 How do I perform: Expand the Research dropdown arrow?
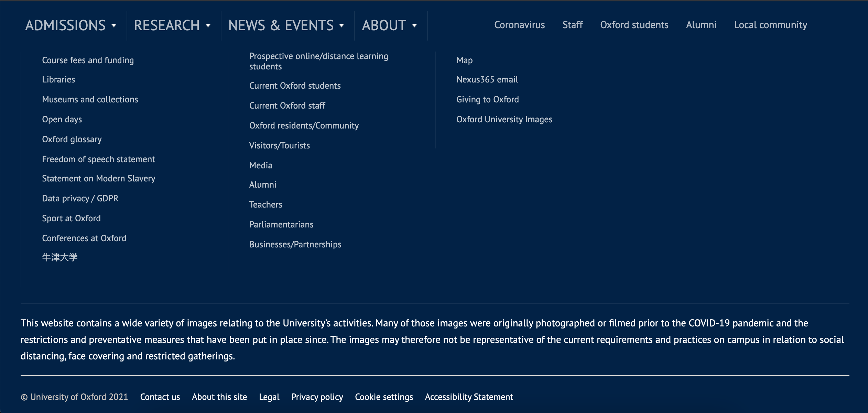pyautogui.click(x=208, y=26)
